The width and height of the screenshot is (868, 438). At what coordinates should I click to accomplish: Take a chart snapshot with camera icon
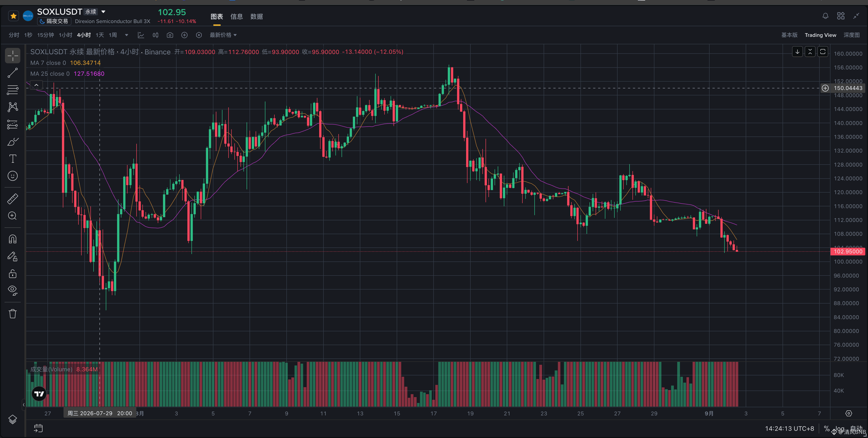click(170, 35)
